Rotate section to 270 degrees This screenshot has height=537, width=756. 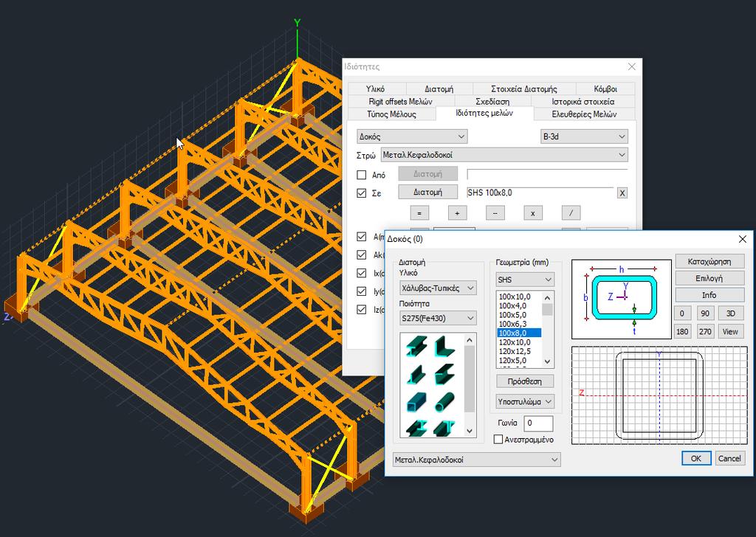click(x=705, y=331)
